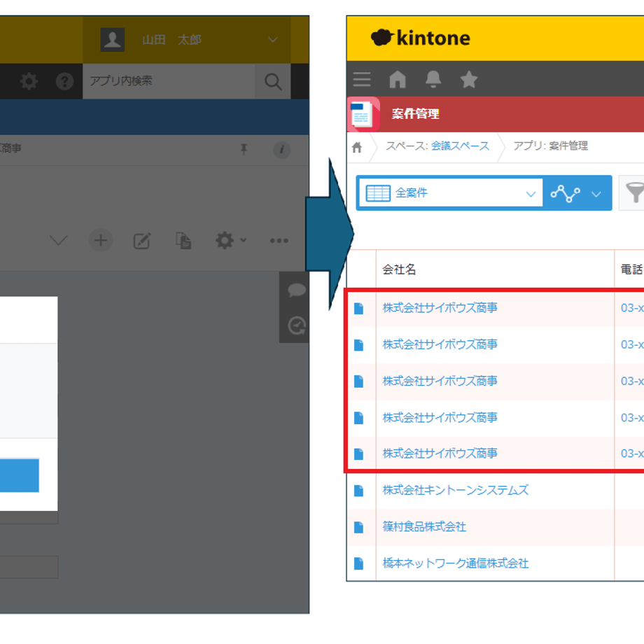The image size is (644, 644).
Task: Click the blue button in dialog
Action: coord(20,475)
